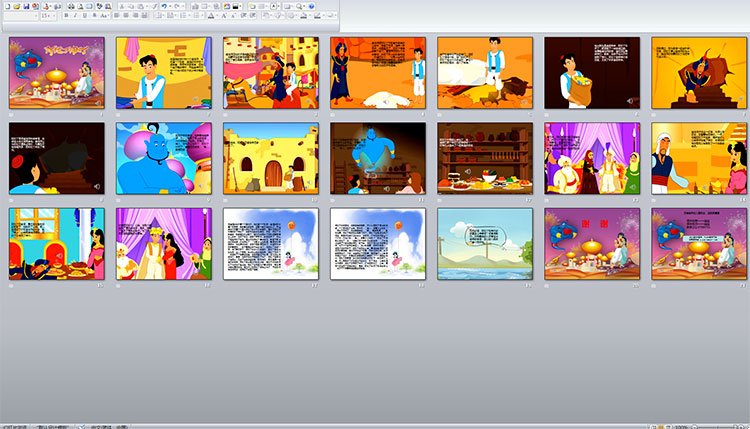Click the Redo arrow icon
Screen dimensions: 750x429
[177, 6]
